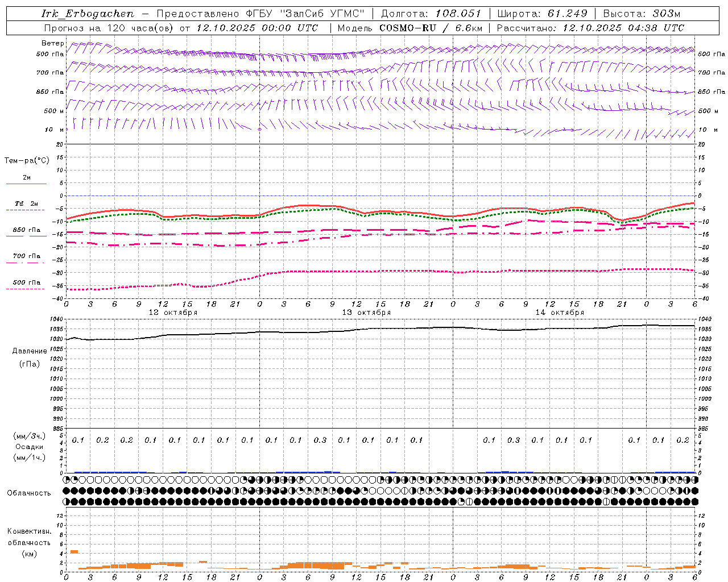Click the forecast header Прогноз на 120 часа(ов)

pos(110,28)
